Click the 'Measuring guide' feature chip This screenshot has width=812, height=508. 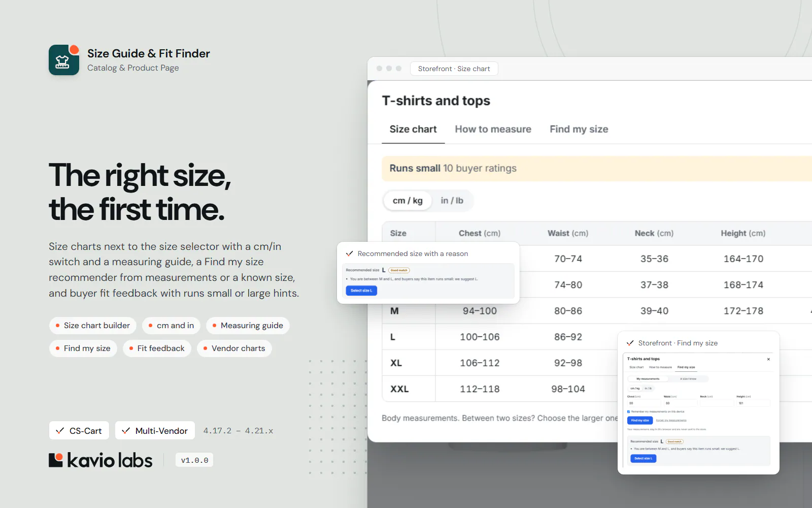pyautogui.click(x=248, y=326)
